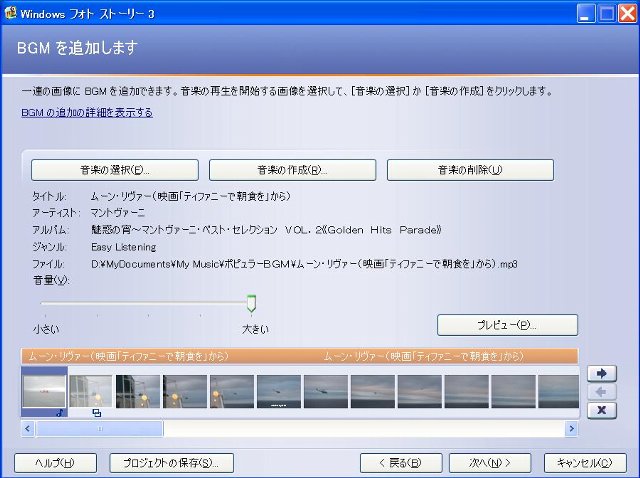Select the fourth thumbnail in the filmstrip
The height and width of the screenshot is (478, 640).
point(184,391)
